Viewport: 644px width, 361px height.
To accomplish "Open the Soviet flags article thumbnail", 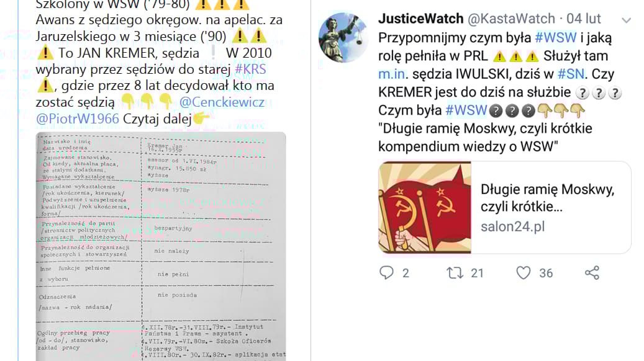I will (425, 207).
